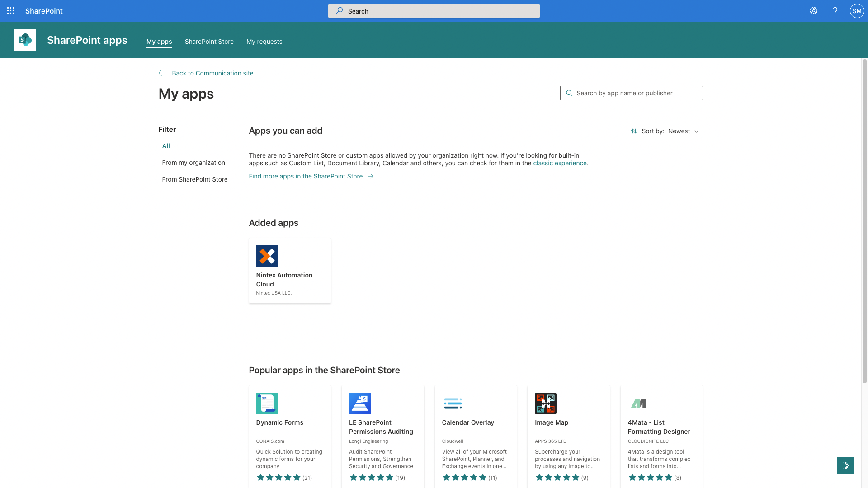Open the Settings gear icon
The image size is (868, 488).
click(814, 11)
